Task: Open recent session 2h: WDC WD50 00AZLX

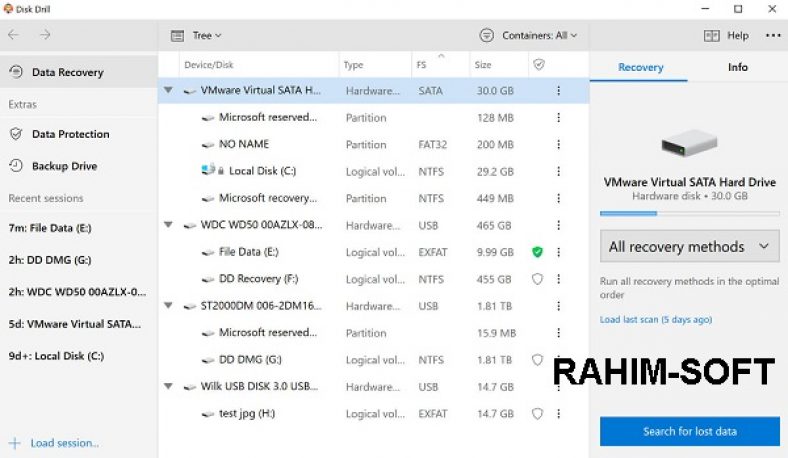Action: click(x=77, y=292)
